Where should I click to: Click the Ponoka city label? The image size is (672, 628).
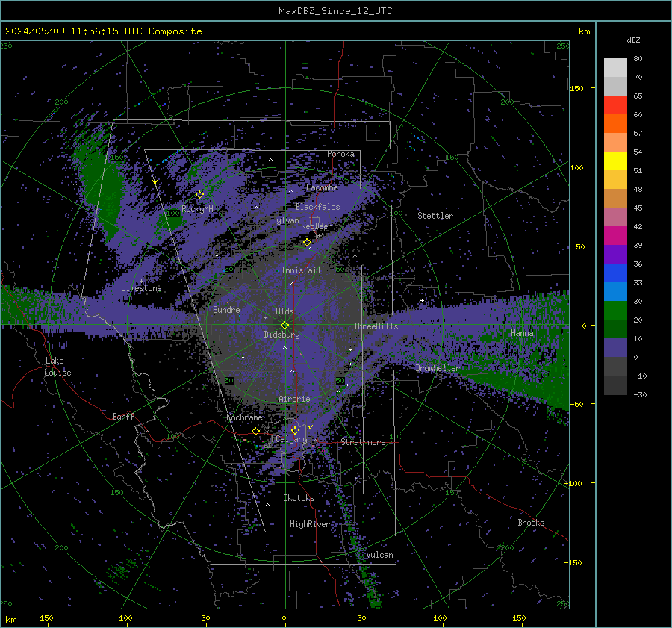click(x=340, y=154)
